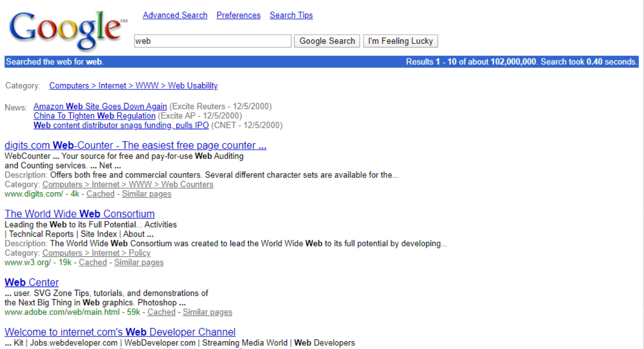This screenshot has width=644, height=349.
Task: Open the Web Center result title
Action: [32, 282]
